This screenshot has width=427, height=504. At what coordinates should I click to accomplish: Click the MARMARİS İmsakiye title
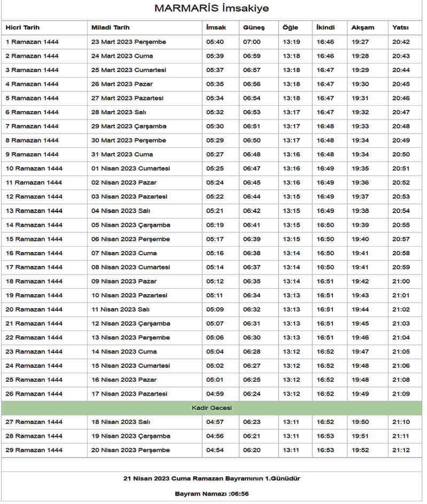211,8
